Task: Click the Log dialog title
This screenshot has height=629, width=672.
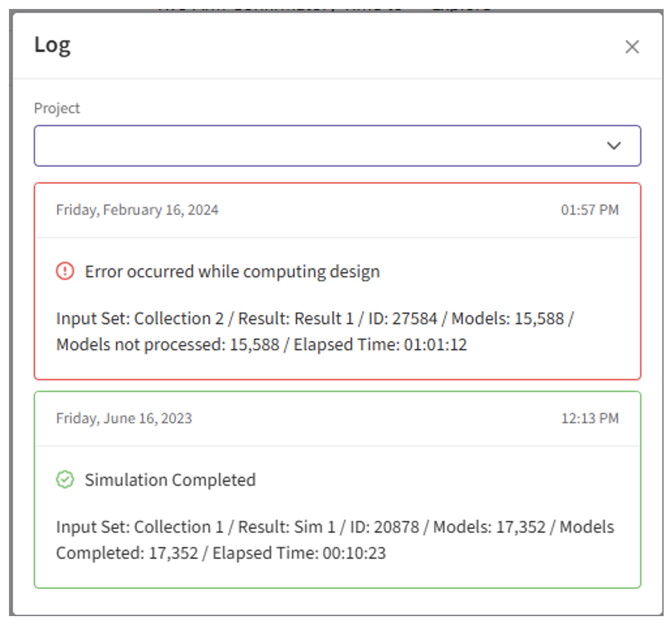Action: [x=52, y=45]
